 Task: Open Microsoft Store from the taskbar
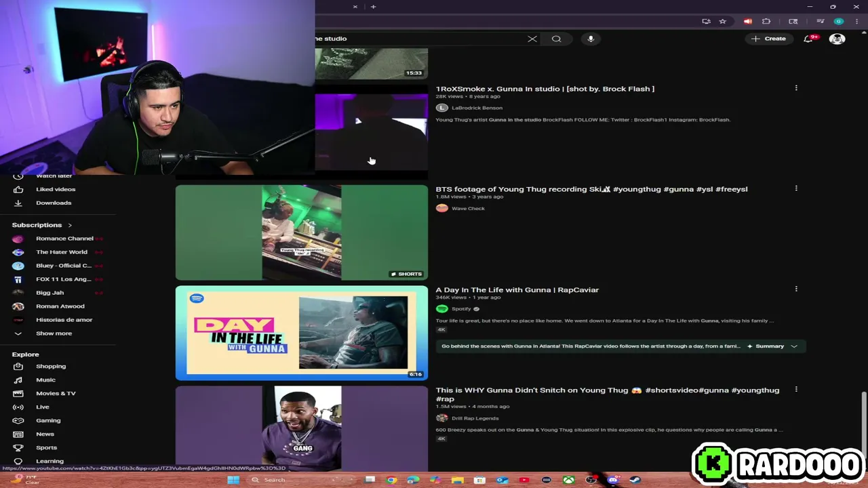[x=479, y=480]
